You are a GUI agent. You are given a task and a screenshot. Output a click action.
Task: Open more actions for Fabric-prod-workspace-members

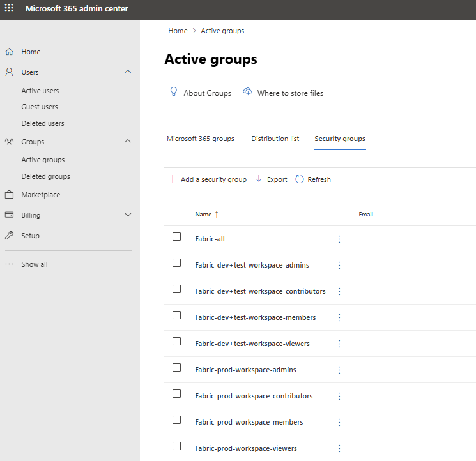pyautogui.click(x=339, y=422)
